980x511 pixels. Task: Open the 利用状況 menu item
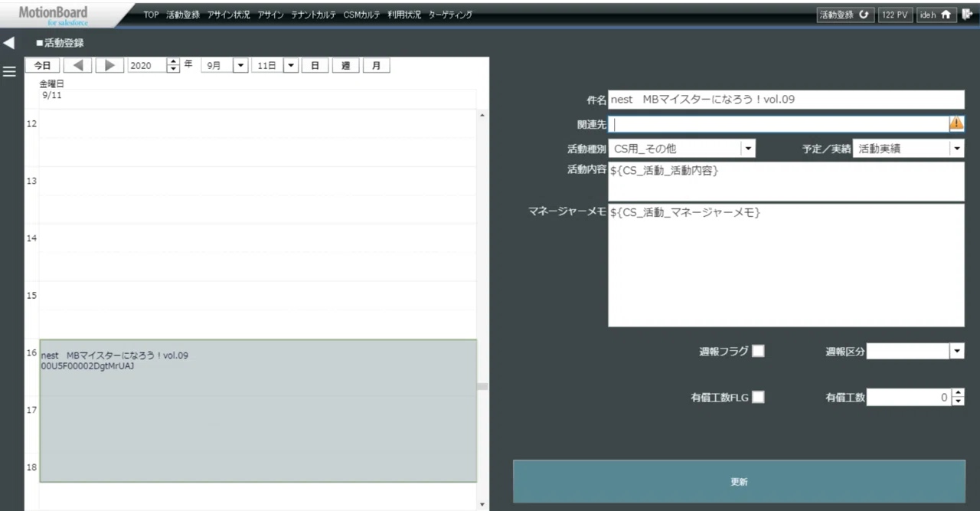pyautogui.click(x=404, y=15)
